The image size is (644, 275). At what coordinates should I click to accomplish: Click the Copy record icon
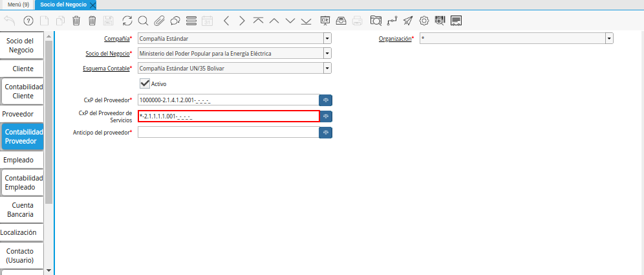point(60,21)
